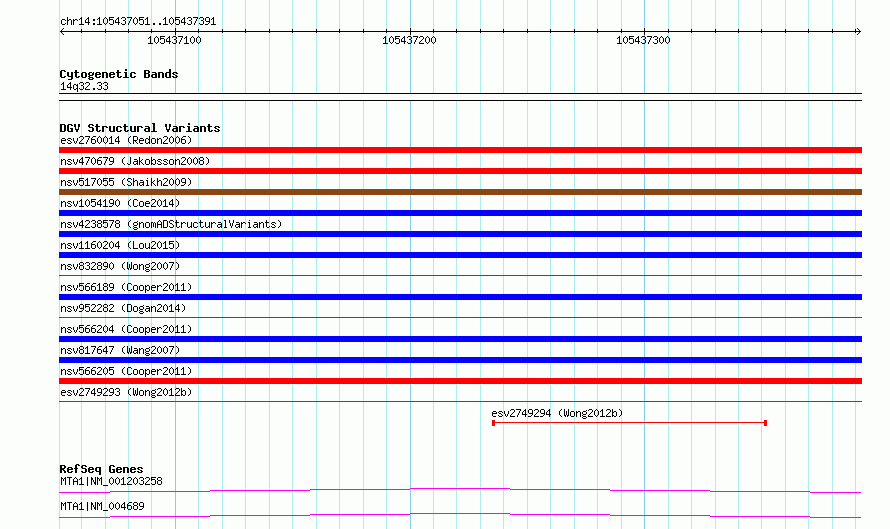Open variant nsv517055 (Shaikh2009) label
The width and height of the screenshot is (890, 529).
126,182
